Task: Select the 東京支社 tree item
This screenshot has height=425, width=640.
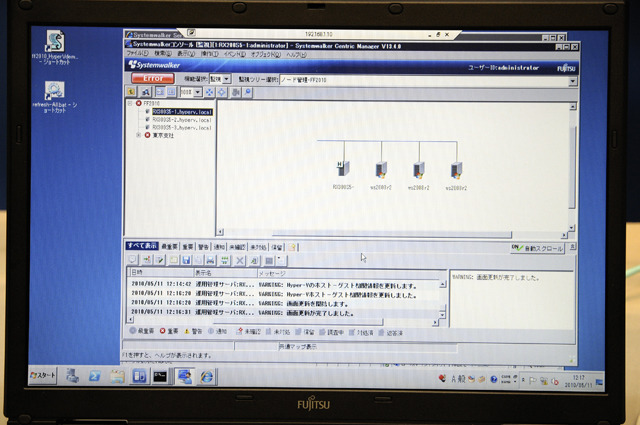Action: 163,136
